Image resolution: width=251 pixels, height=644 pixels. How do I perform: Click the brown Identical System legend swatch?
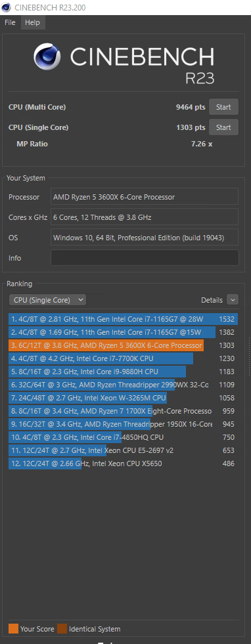click(x=62, y=629)
